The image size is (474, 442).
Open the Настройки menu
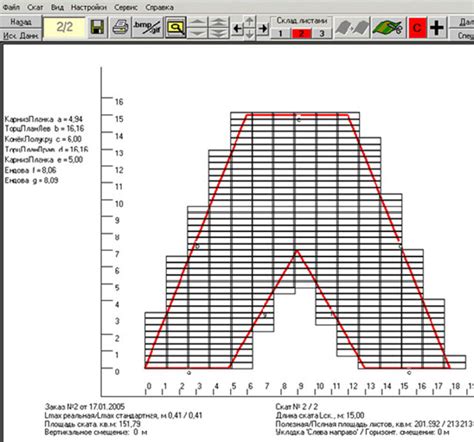(89, 7)
